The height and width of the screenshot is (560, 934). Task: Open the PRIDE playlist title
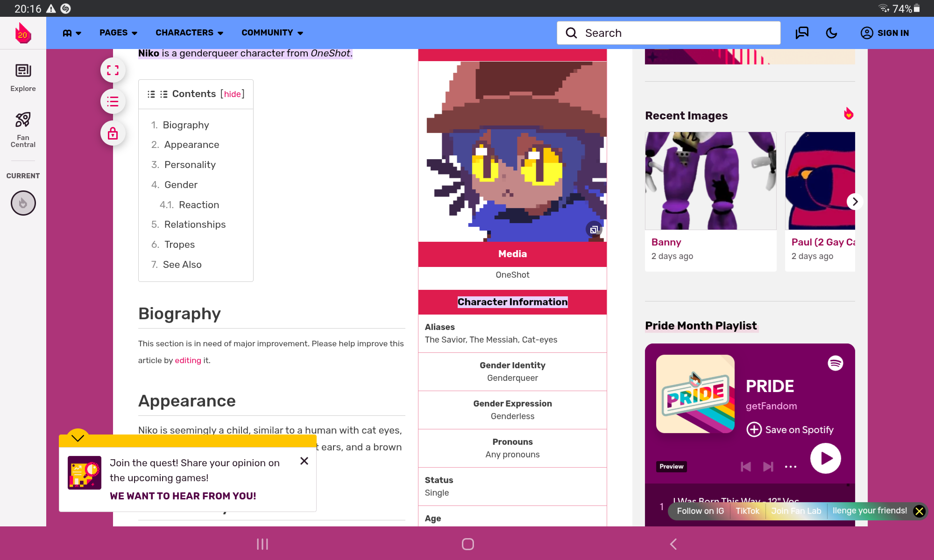pos(770,386)
